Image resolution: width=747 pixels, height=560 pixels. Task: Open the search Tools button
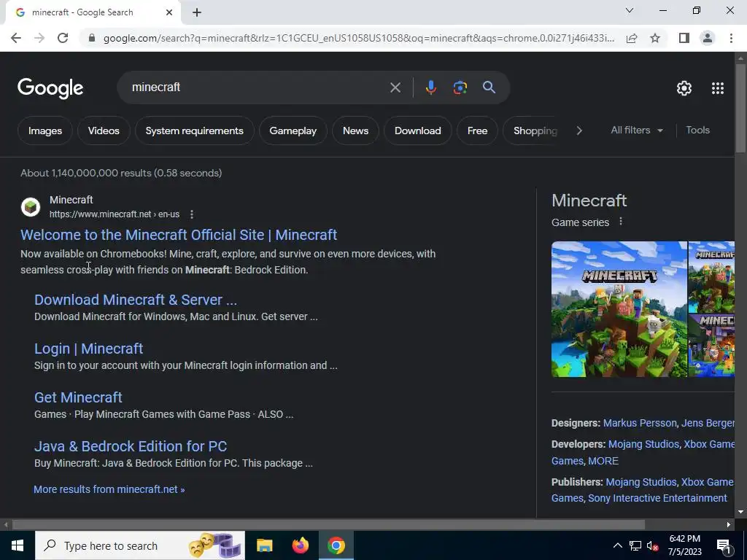(697, 130)
